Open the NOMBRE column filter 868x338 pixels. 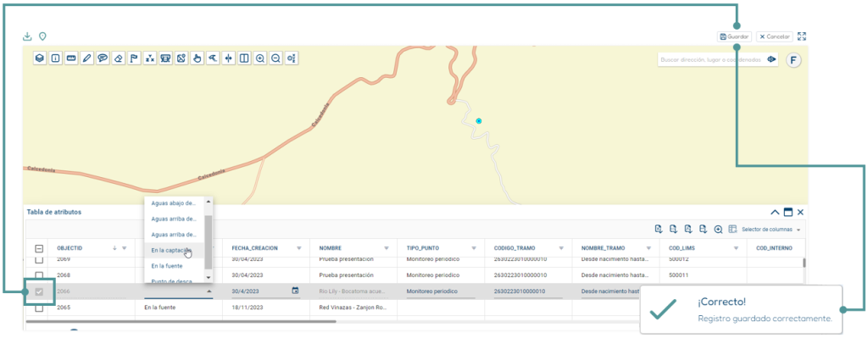point(387,248)
